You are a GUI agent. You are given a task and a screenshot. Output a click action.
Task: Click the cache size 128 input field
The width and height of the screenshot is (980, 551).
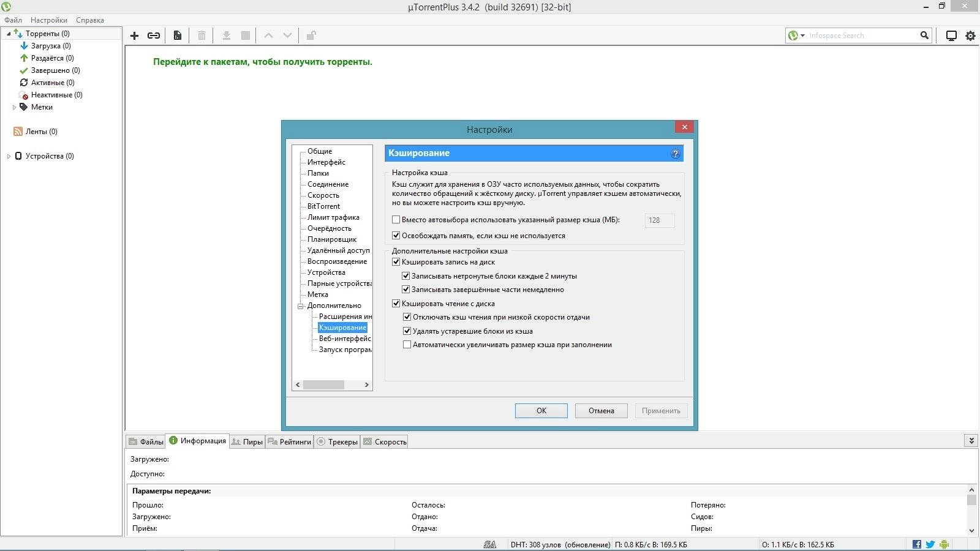coord(660,220)
